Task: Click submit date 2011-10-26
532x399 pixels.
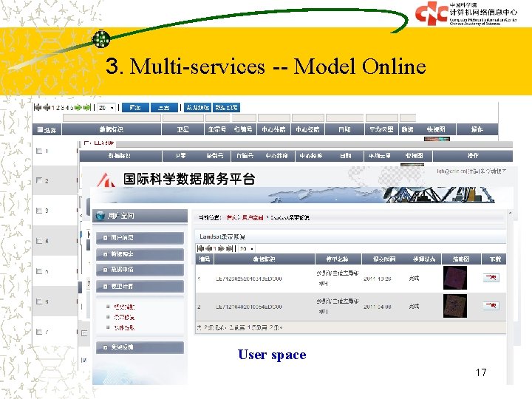Action: click(x=378, y=279)
